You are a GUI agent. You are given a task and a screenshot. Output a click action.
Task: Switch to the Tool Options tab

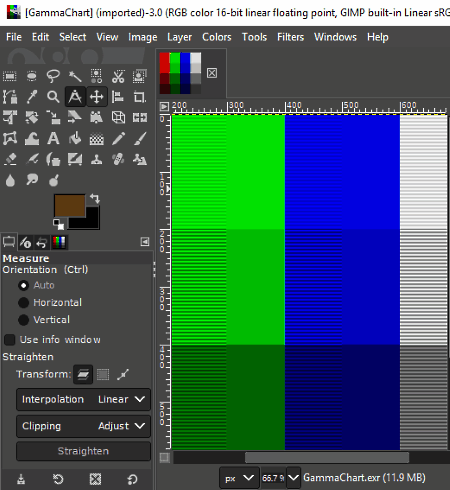(9, 242)
